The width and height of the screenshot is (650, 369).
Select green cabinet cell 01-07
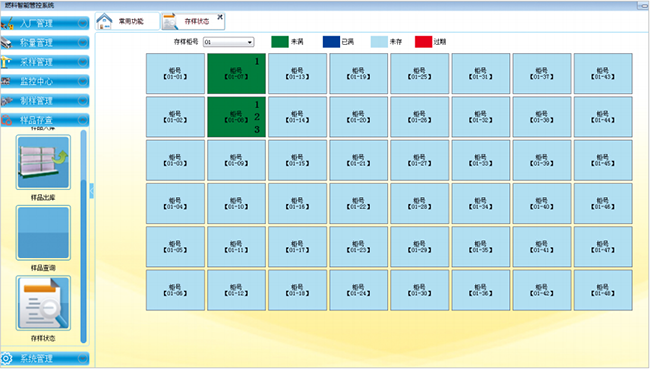[236, 73]
